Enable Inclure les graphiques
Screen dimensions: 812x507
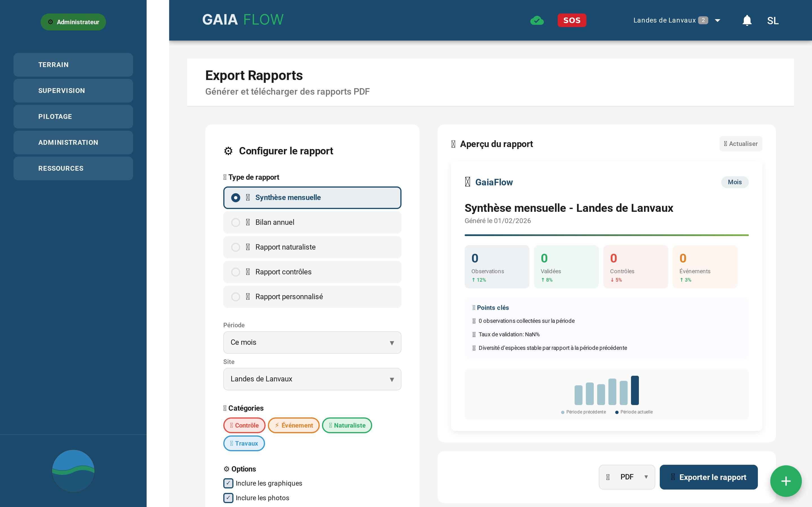(x=228, y=483)
